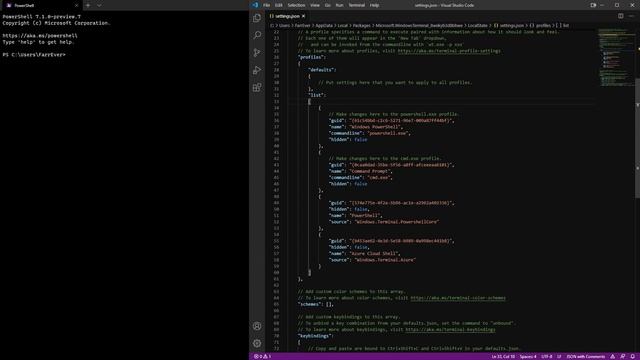640x360 pixels.
Task: Click the warning triangle icon near language mode
Action: [613, 356]
